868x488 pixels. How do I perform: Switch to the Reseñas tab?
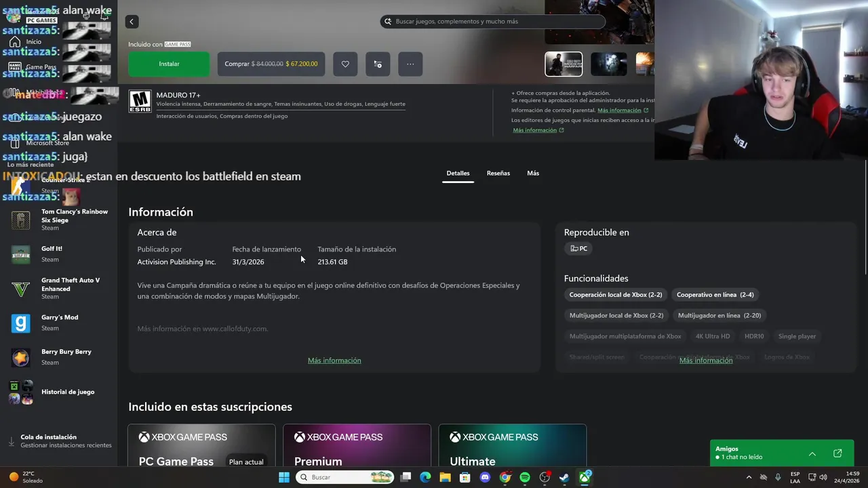[498, 174]
